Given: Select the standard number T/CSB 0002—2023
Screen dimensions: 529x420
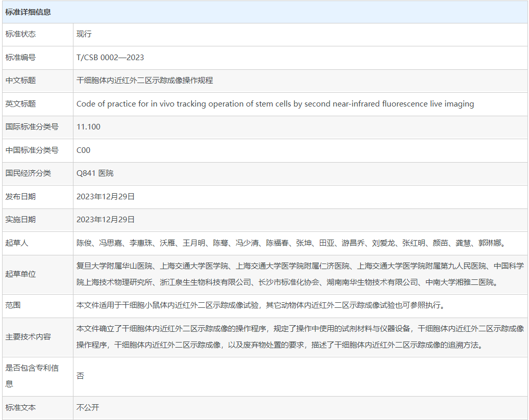Looking at the screenshot, I should tap(110, 58).
